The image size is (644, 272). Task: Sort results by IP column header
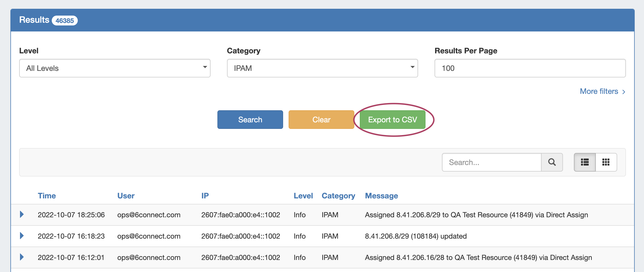point(205,196)
